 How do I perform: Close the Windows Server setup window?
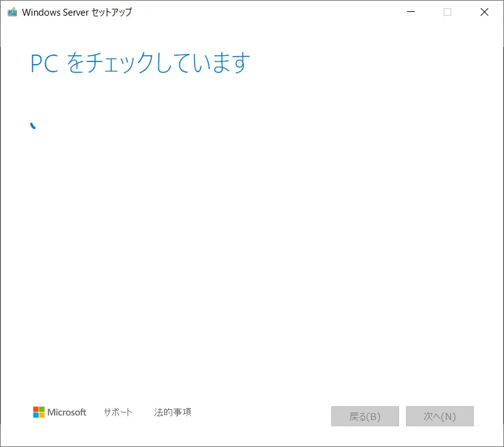485,12
